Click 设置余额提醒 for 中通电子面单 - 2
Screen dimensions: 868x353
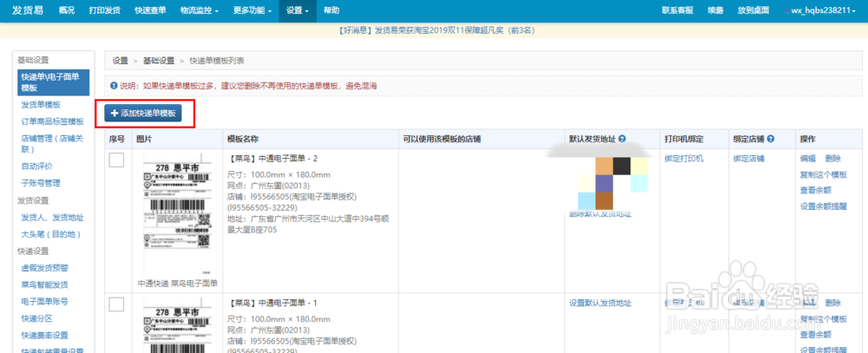tap(823, 206)
